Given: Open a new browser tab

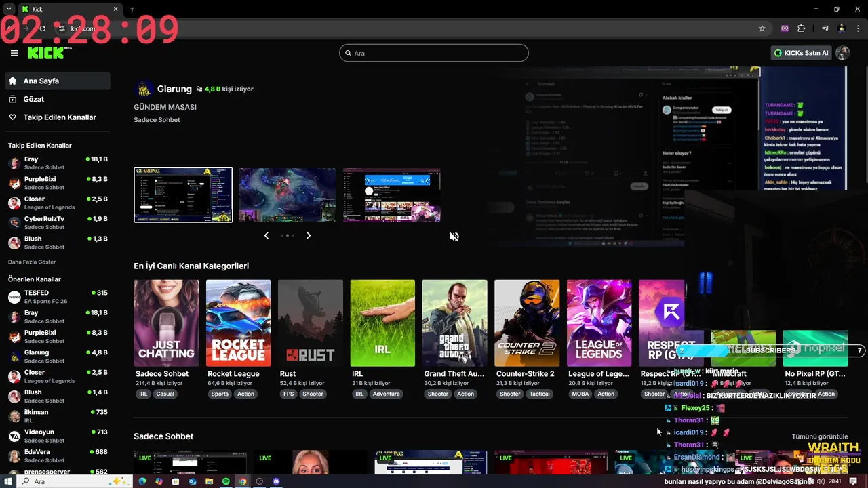Looking at the screenshot, I should pyautogui.click(x=132, y=9).
